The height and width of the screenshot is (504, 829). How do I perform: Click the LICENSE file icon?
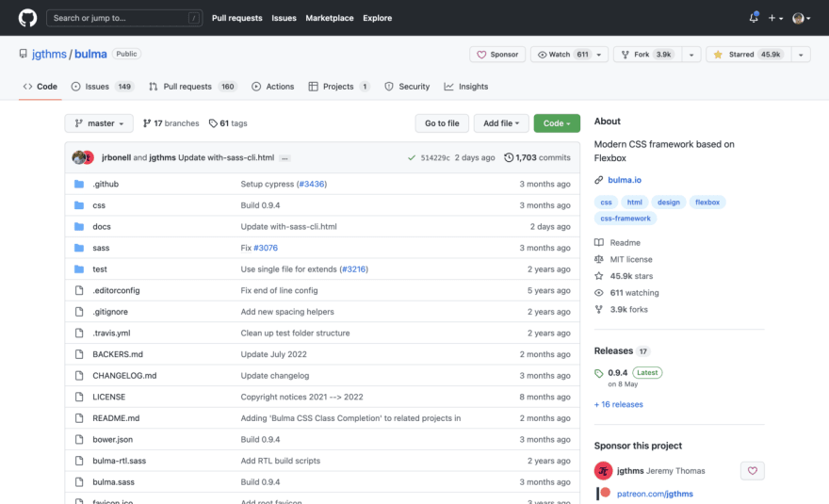79,397
